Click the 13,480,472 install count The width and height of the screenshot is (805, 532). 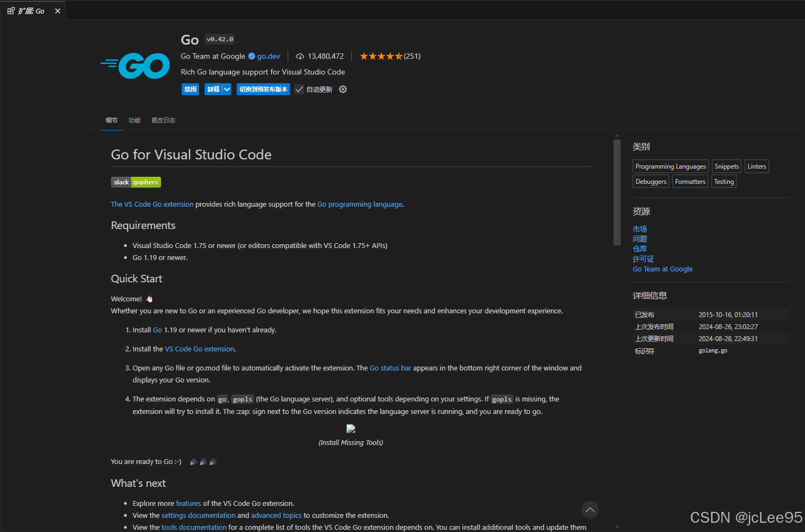pyautogui.click(x=326, y=56)
